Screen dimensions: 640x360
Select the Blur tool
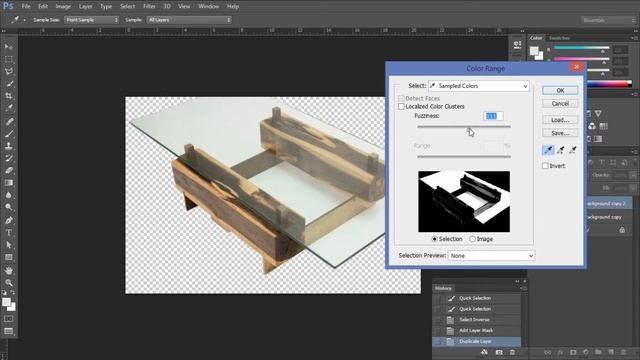9,195
